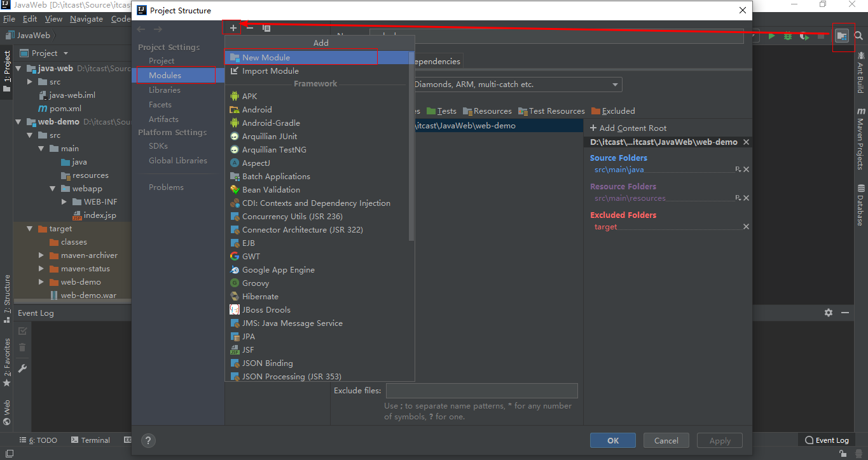
Task: Click the Event Log trash icon
Action: tap(22, 348)
